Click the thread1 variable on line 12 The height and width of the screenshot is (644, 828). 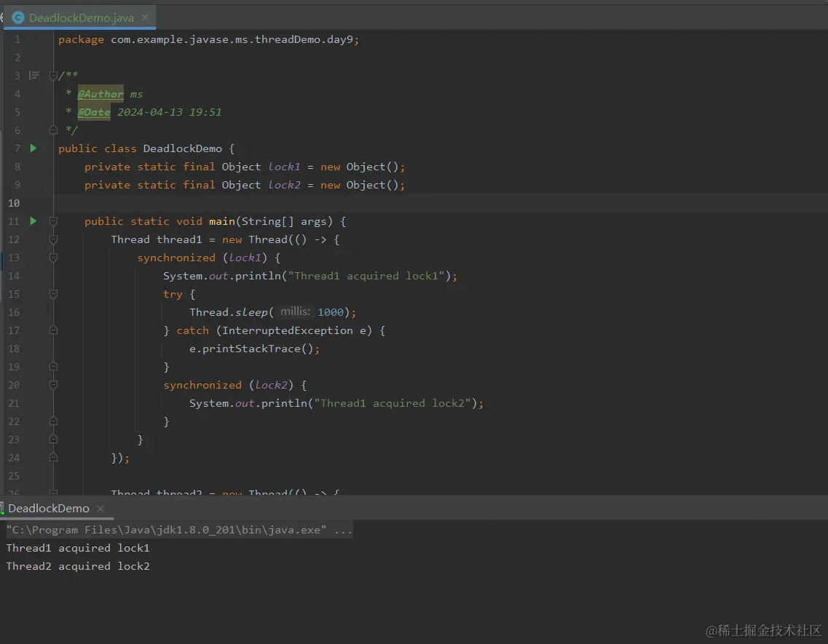pos(179,239)
